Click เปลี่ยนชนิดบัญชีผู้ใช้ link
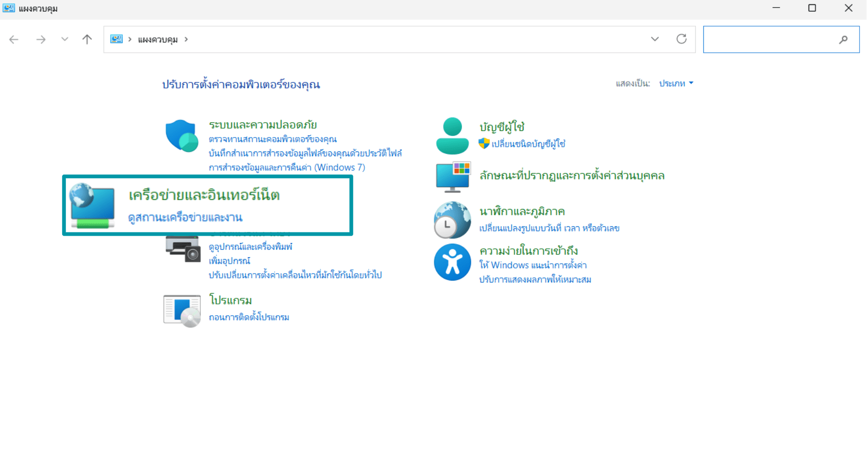Viewport: 868px width, 470px height. 528,144
